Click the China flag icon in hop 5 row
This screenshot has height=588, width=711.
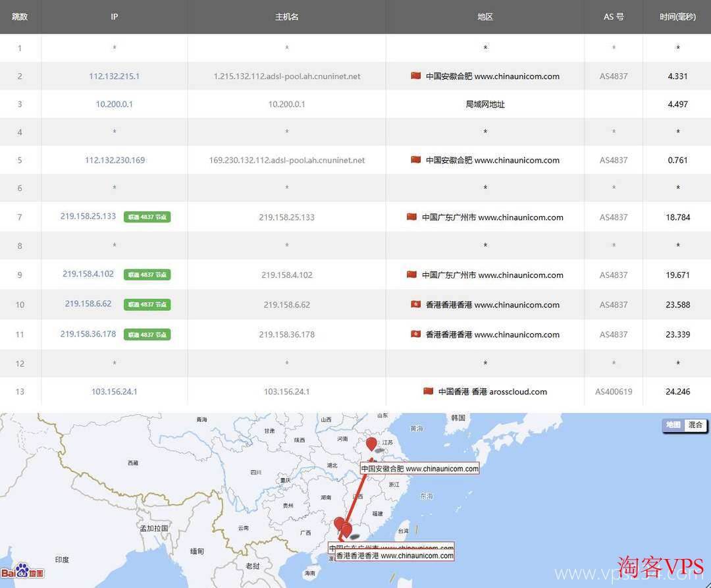[x=416, y=159]
